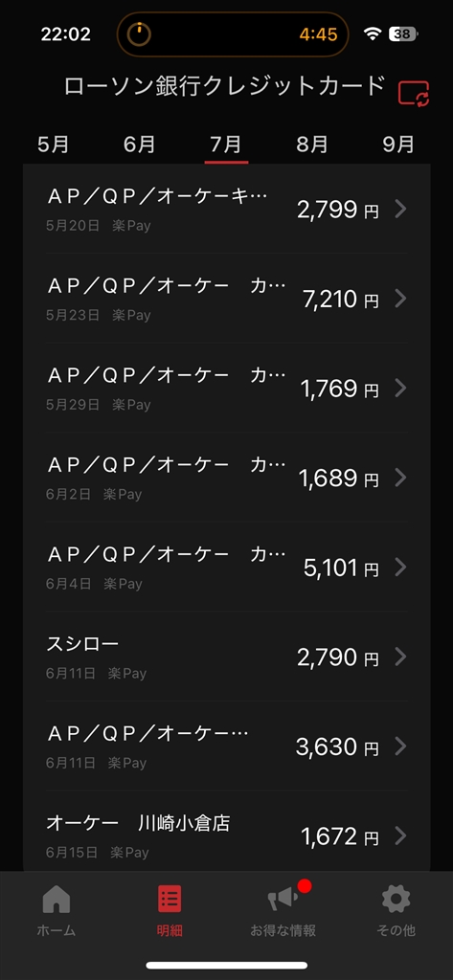Open the オーケー 川崎小倉店 transaction
The height and width of the screenshot is (980, 453).
(226, 835)
